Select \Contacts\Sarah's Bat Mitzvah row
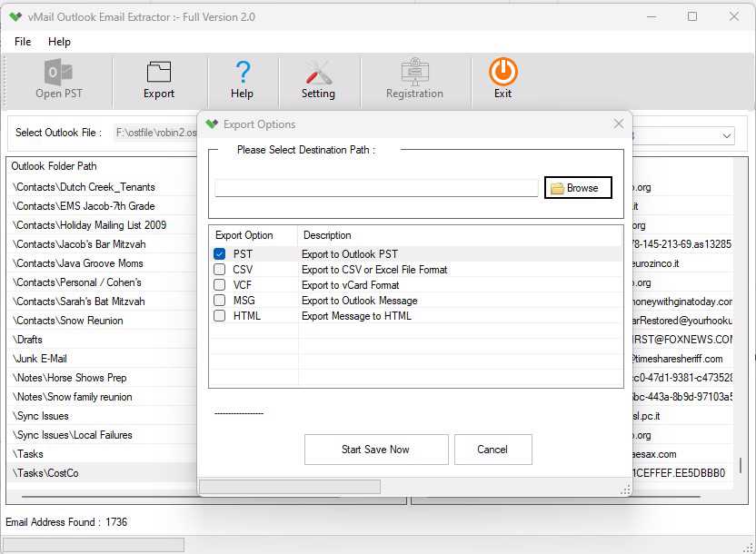 pos(102,302)
